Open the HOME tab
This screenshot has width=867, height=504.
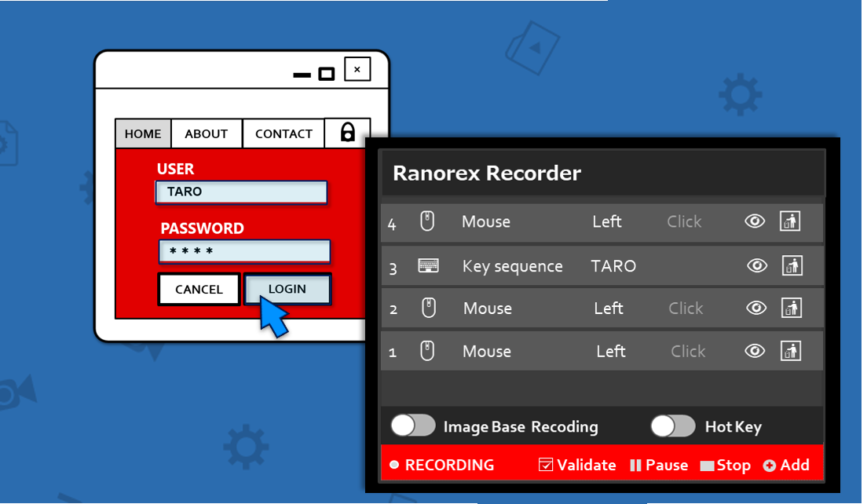(143, 133)
